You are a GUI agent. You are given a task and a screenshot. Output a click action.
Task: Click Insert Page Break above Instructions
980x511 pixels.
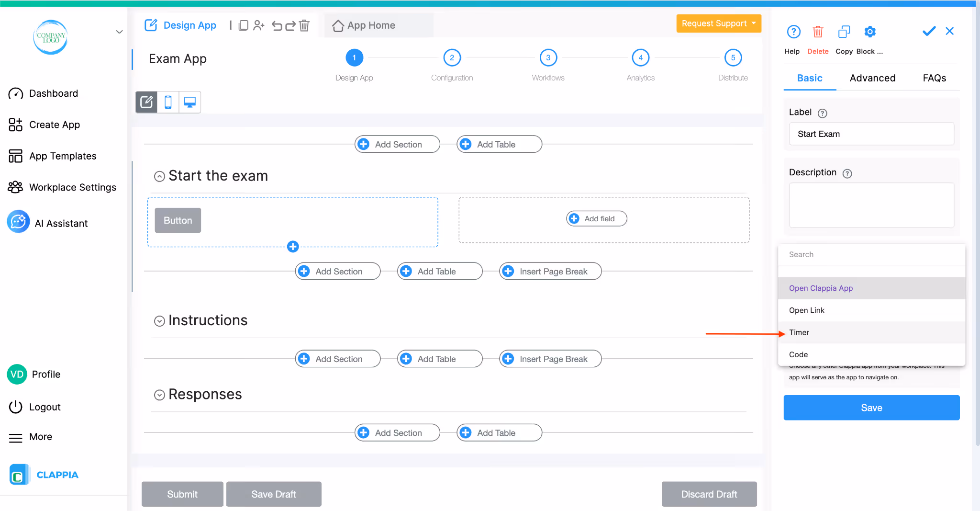tap(550, 272)
